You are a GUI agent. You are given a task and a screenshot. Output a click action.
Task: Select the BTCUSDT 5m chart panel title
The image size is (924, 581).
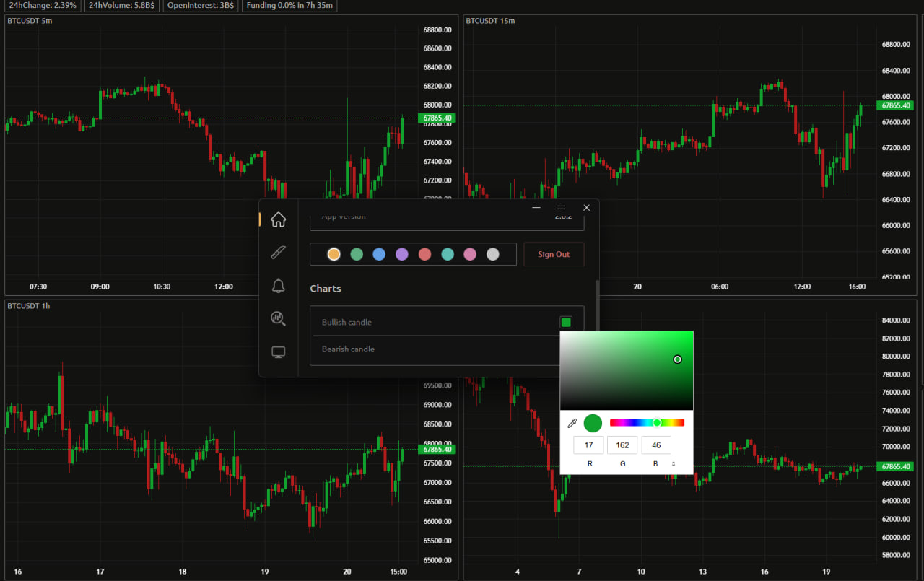click(x=30, y=21)
